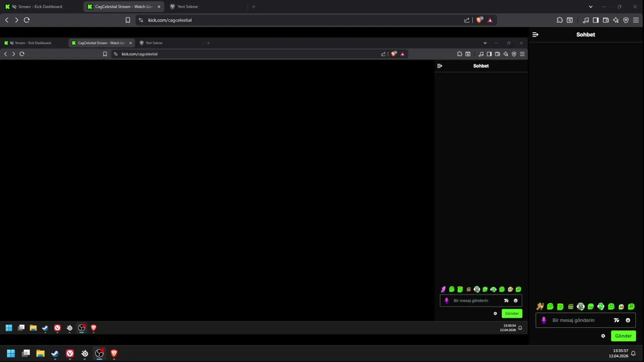The height and width of the screenshot is (362, 644).
Task: Open File Explorer from the taskbar
Action: coord(40,353)
